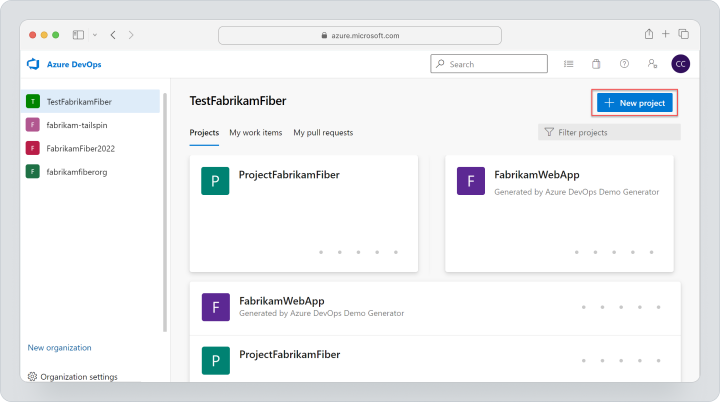
Task: Open the work items list icon in header
Action: 568,64
